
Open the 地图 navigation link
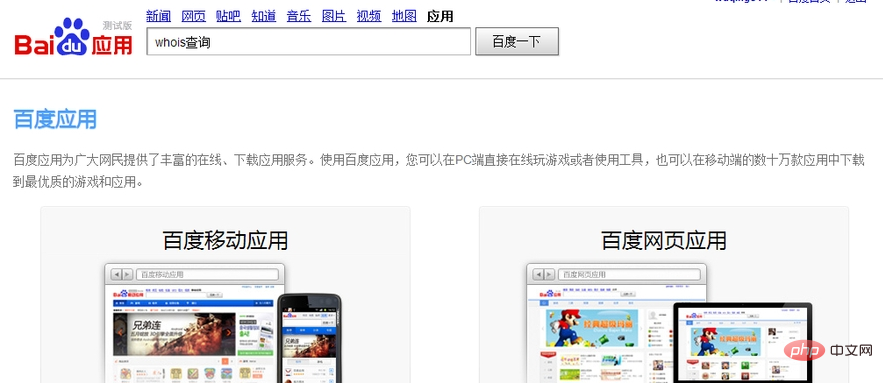[x=404, y=16]
